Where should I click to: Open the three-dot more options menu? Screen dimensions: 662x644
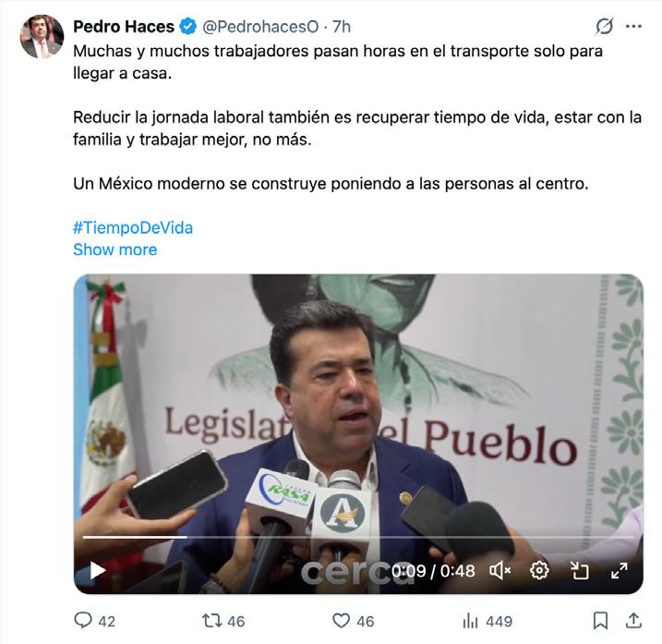pyautogui.click(x=633, y=26)
